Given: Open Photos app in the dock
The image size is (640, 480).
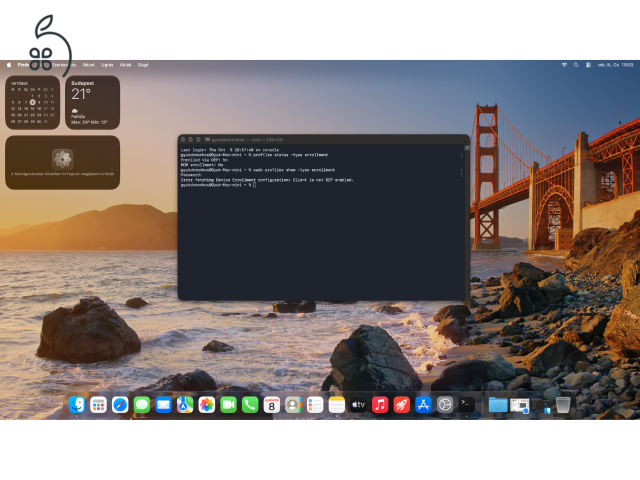Looking at the screenshot, I should coord(207,405).
